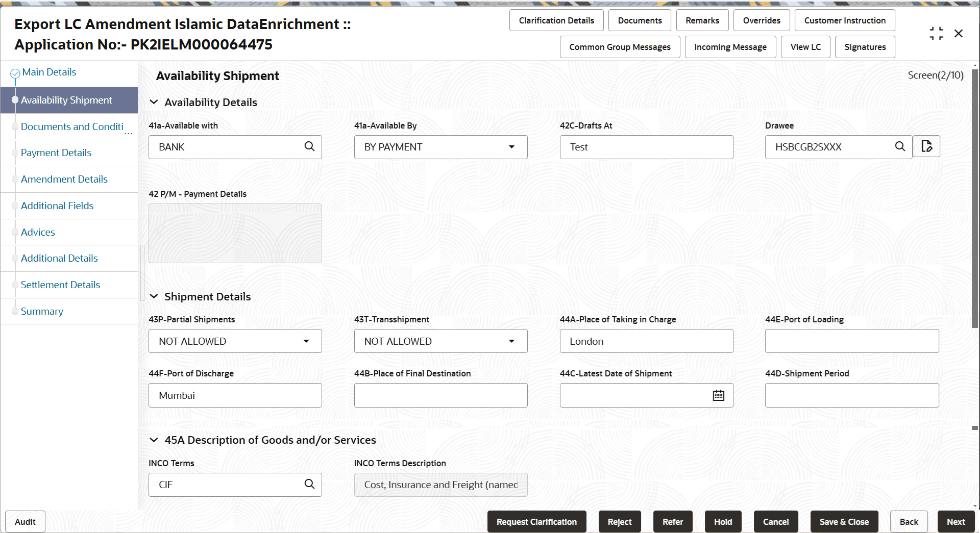Click the Availability Shipment step indicator dot
Screen dimensions: 980x533
(15, 100)
